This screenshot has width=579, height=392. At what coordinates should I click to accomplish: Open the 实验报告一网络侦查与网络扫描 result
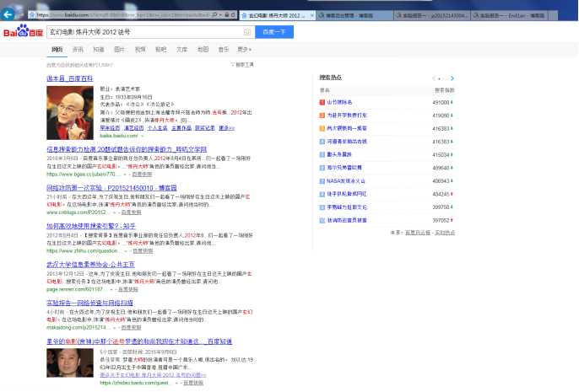click(x=89, y=303)
